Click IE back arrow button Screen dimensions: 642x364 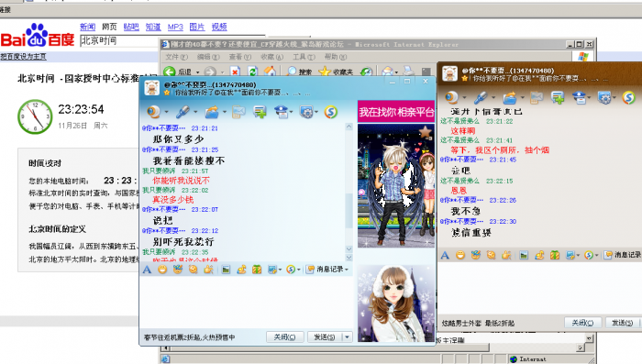coord(170,72)
